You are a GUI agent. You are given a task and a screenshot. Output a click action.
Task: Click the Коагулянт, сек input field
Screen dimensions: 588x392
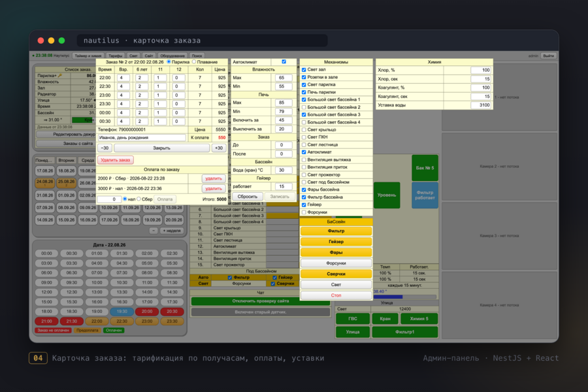(x=481, y=97)
